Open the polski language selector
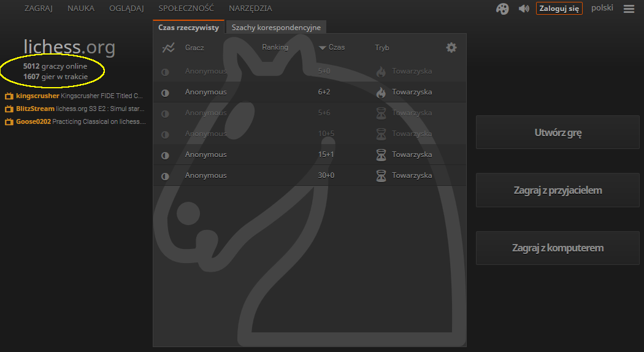Image resolution: width=644 pixels, height=352 pixels. pyautogui.click(x=602, y=8)
